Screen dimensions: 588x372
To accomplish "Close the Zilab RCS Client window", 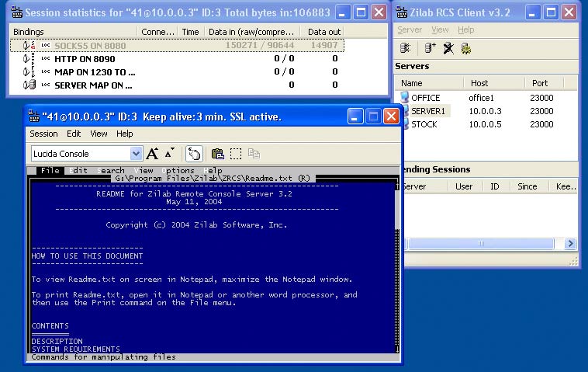I will pyautogui.click(x=569, y=12).
